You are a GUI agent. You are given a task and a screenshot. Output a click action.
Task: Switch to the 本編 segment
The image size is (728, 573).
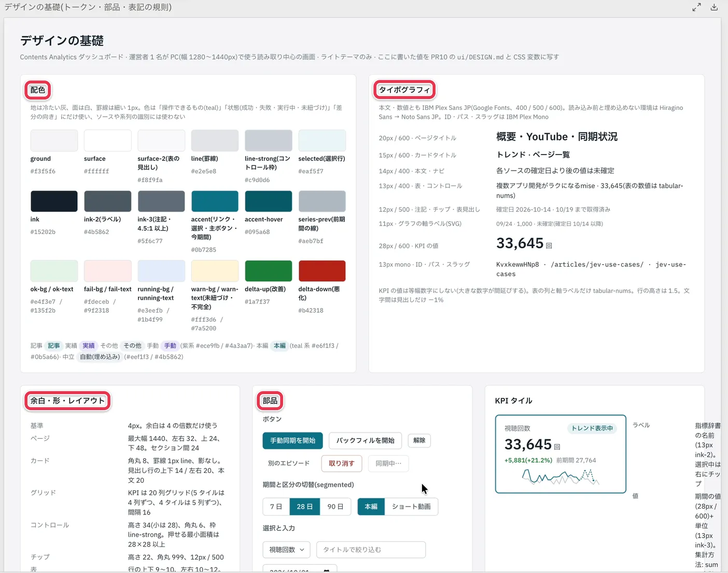click(371, 507)
